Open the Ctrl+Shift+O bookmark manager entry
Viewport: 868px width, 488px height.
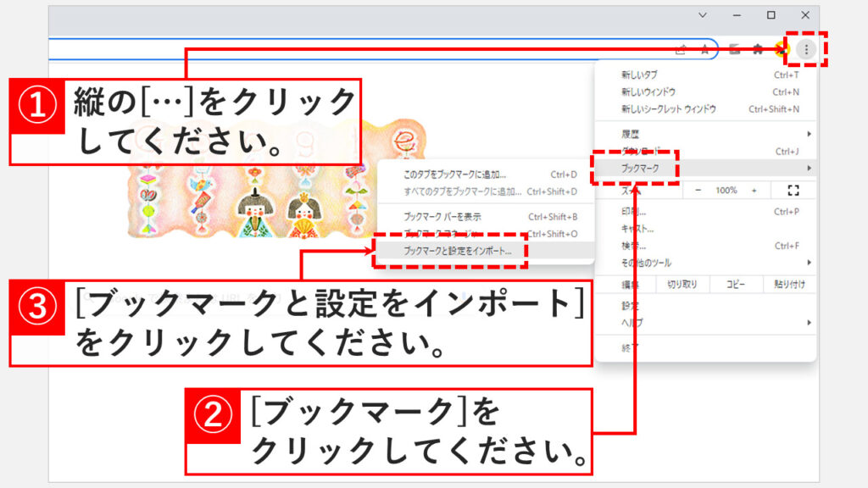coord(486,234)
